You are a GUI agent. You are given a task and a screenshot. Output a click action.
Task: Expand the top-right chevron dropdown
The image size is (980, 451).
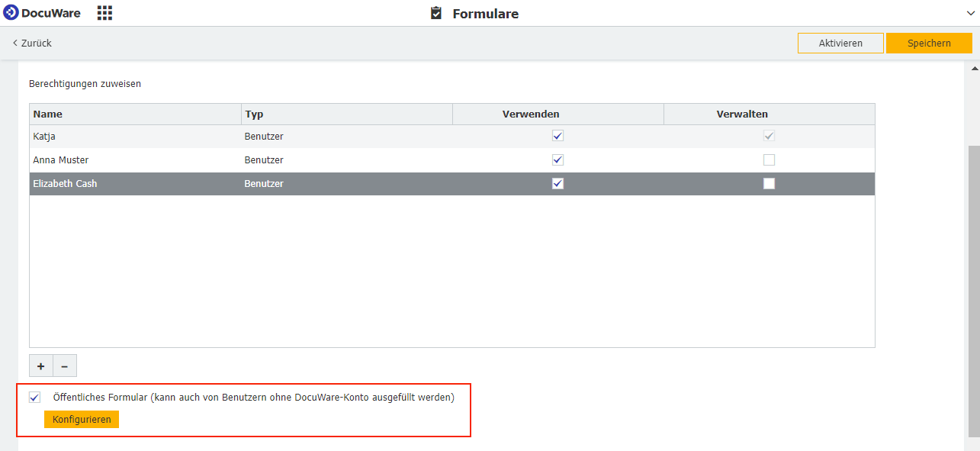(971, 14)
